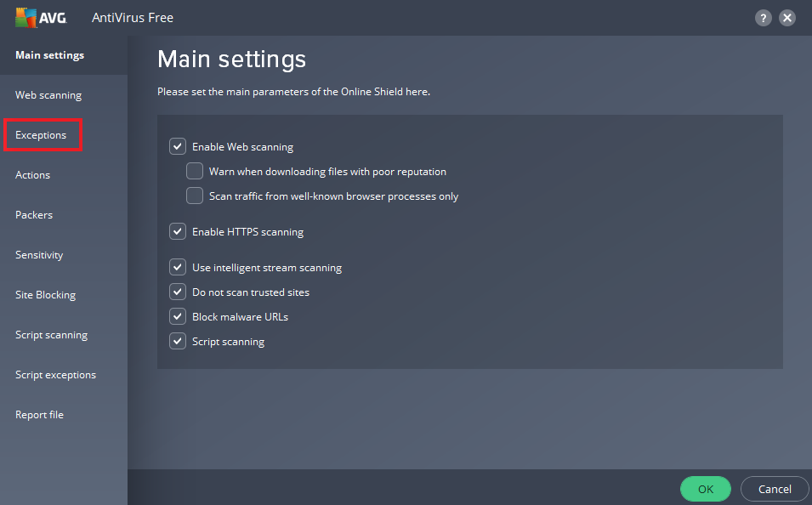Toggle the Script scanning checkbox

click(178, 341)
